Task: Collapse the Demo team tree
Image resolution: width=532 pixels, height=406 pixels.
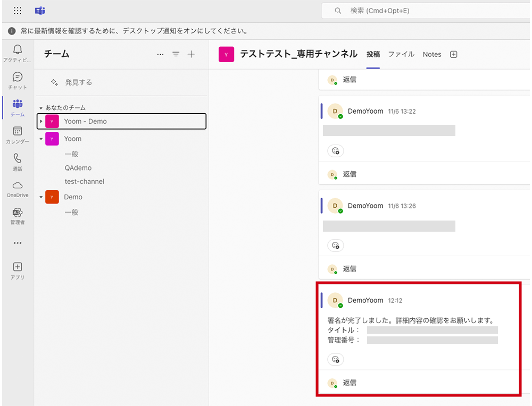Action: pos(41,197)
